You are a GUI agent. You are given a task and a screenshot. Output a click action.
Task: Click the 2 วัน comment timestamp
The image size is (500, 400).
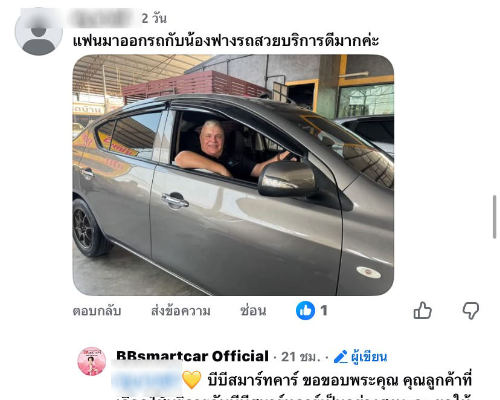coord(154,18)
